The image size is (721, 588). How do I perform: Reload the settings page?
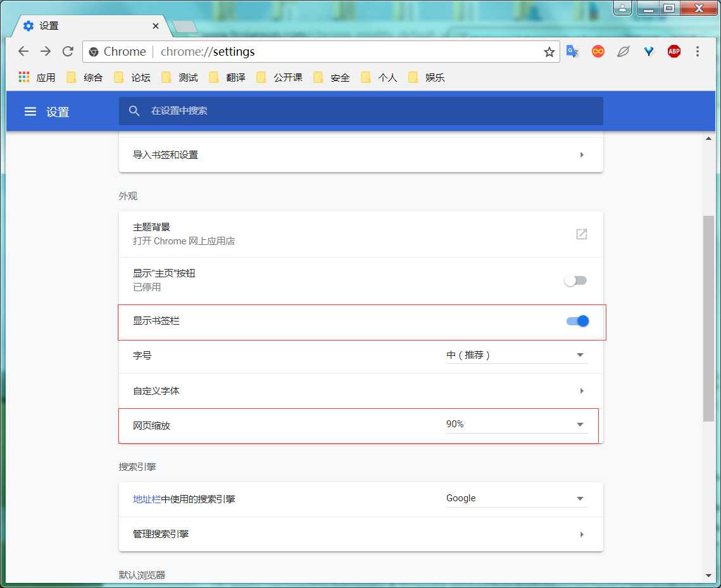(68, 51)
